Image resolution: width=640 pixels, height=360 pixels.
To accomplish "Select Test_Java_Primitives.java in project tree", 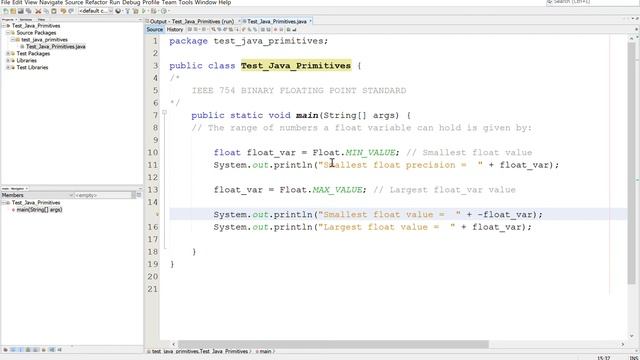I will tap(56, 47).
